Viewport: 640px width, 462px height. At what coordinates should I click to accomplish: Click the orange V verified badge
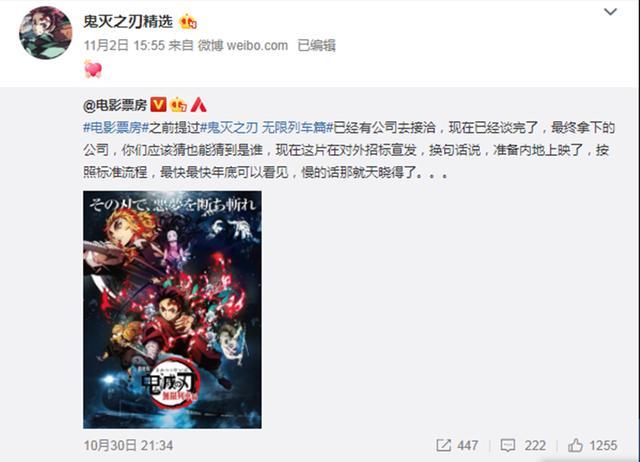click(158, 104)
